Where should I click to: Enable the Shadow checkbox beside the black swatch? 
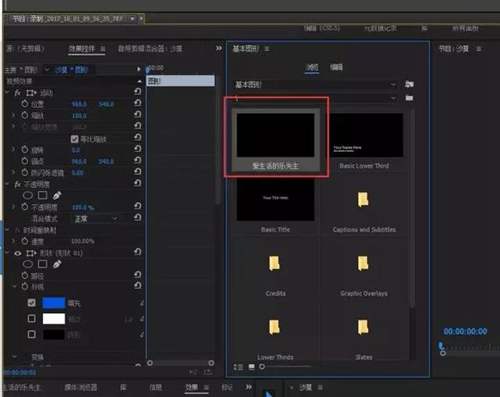click(x=32, y=334)
